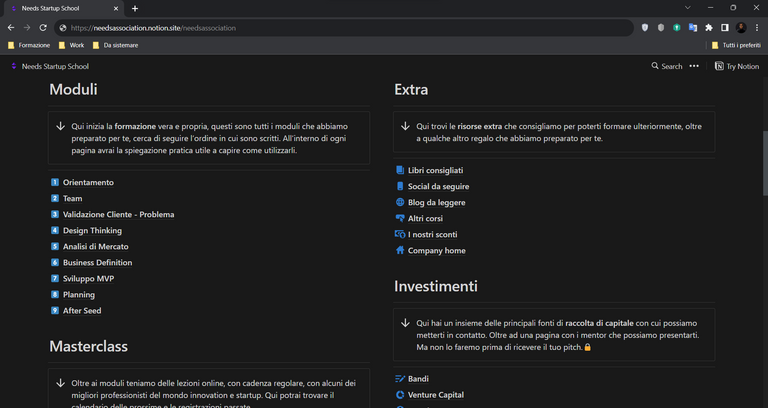Open the Social da seguire page
This screenshot has height=408, width=768.
(438, 187)
